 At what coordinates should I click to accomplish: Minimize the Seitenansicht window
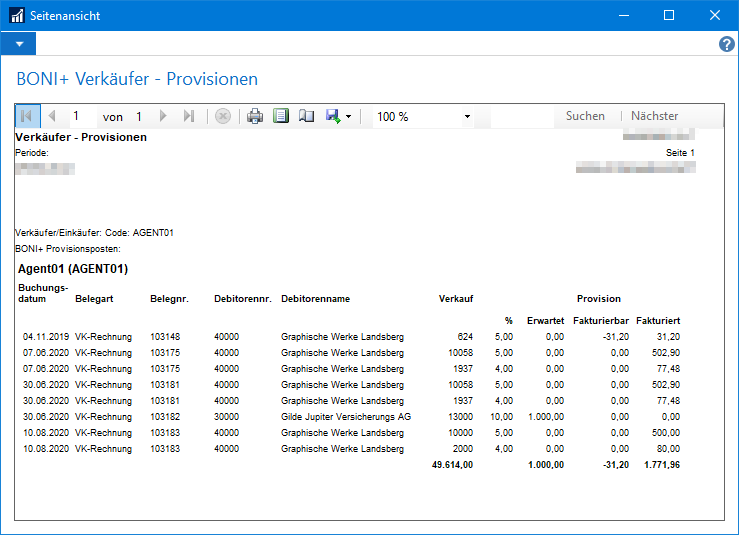coord(624,15)
